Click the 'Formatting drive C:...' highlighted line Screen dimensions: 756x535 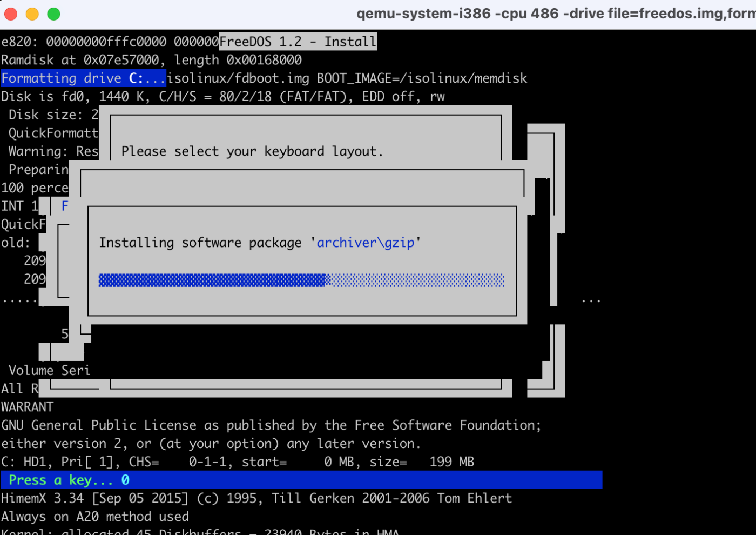[x=83, y=78]
